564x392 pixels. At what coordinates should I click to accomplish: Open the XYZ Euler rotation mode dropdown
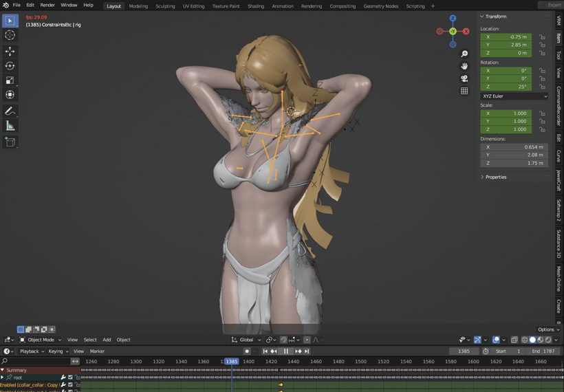pyautogui.click(x=514, y=96)
